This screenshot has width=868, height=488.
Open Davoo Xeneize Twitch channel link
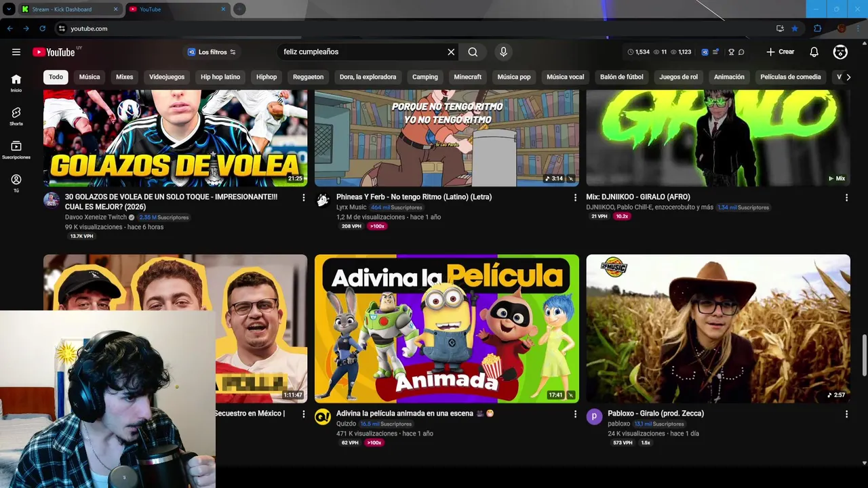pos(96,217)
